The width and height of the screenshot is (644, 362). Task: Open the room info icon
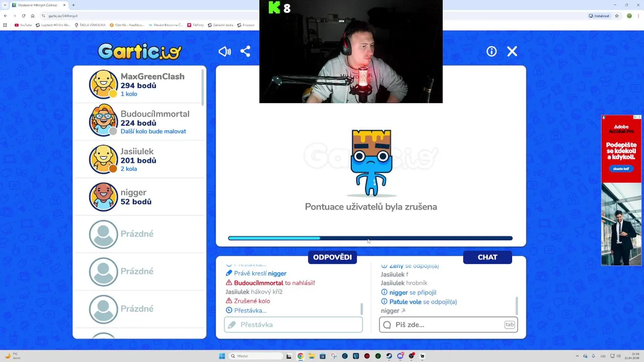pyautogui.click(x=492, y=51)
